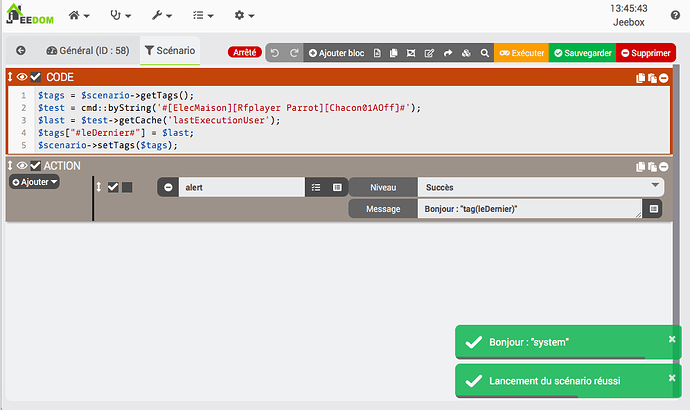Toggle the alert action parallel checkbox

pyautogui.click(x=127, y=187)
